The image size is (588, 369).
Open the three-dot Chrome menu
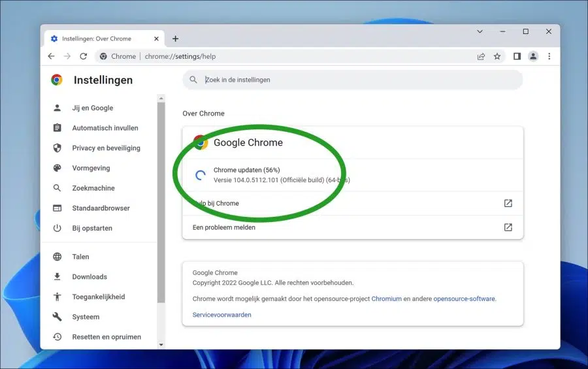point(549,56)
